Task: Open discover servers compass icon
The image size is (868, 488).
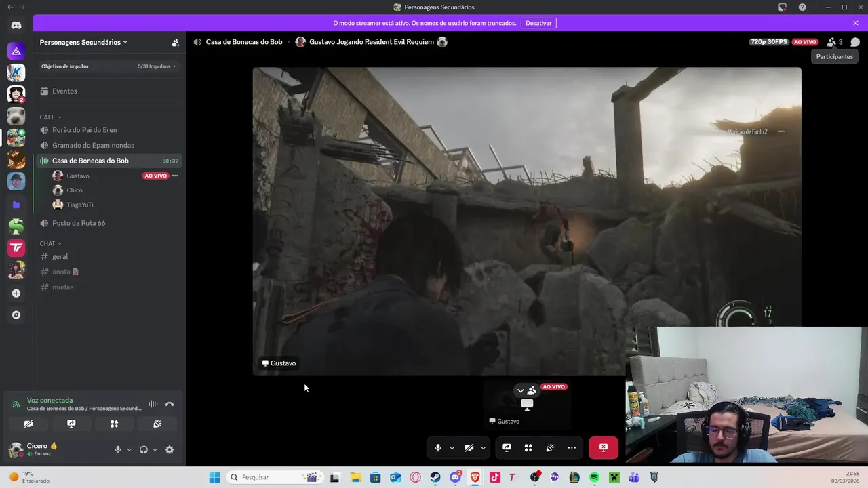Action: (16, 315)
